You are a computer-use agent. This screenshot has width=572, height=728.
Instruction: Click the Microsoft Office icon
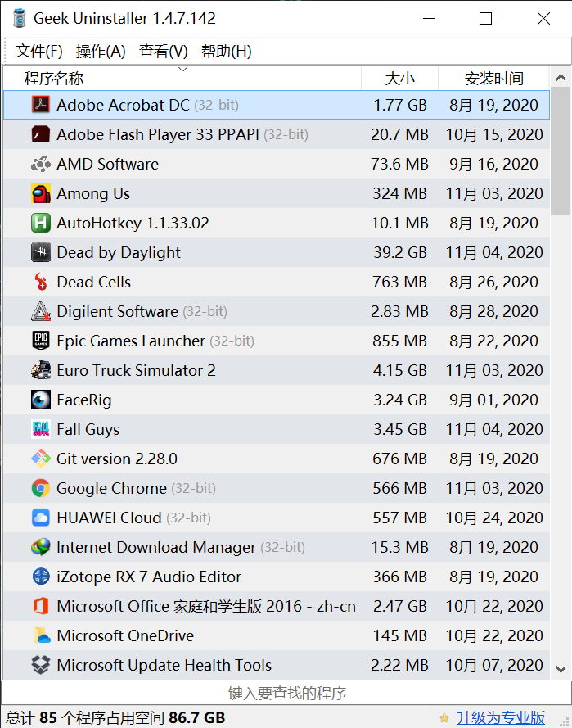[x=41, y=606]
